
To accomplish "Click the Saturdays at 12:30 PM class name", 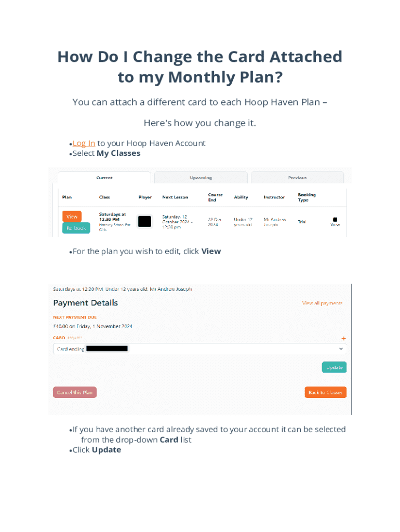I will coord(112,217).
